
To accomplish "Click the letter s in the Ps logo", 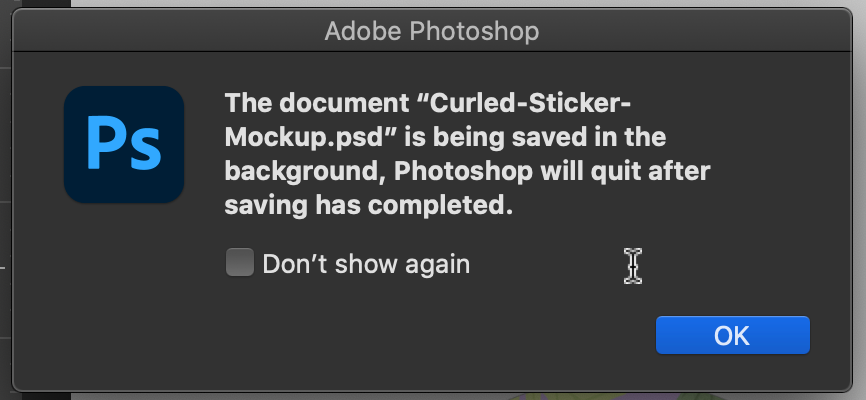I will point(145,150).
